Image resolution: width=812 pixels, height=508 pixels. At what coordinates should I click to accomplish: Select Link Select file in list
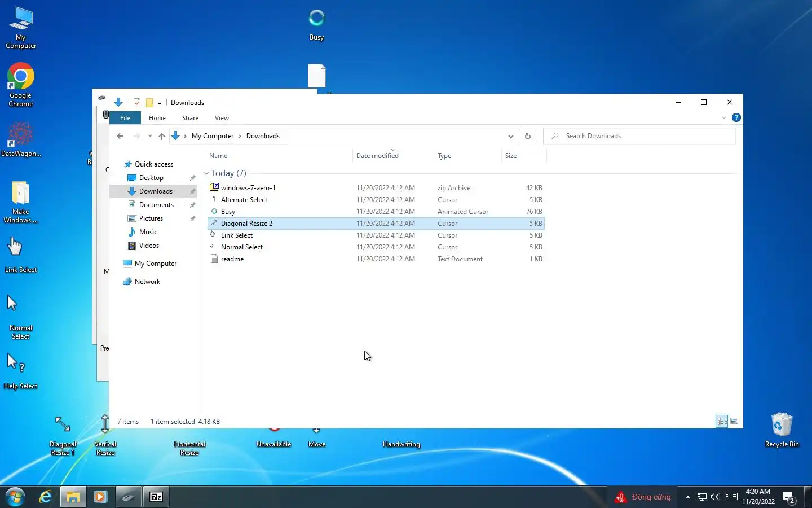376,235
